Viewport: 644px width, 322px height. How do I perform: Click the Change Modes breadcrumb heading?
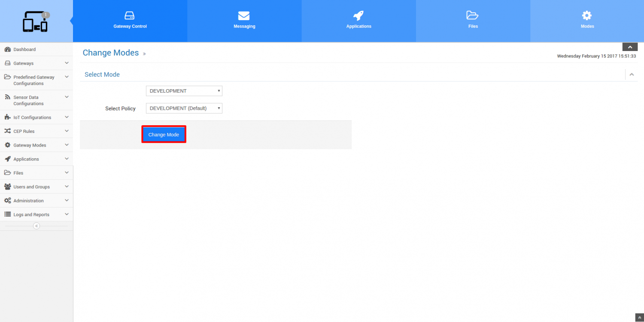point(111,53)
